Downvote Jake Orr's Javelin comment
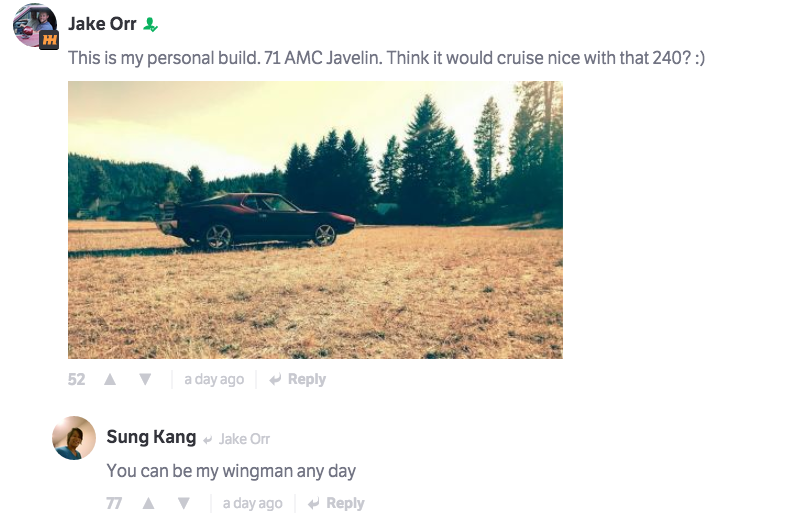The width and height of the screenshot is (789, 519). click(x=145, y=380)
